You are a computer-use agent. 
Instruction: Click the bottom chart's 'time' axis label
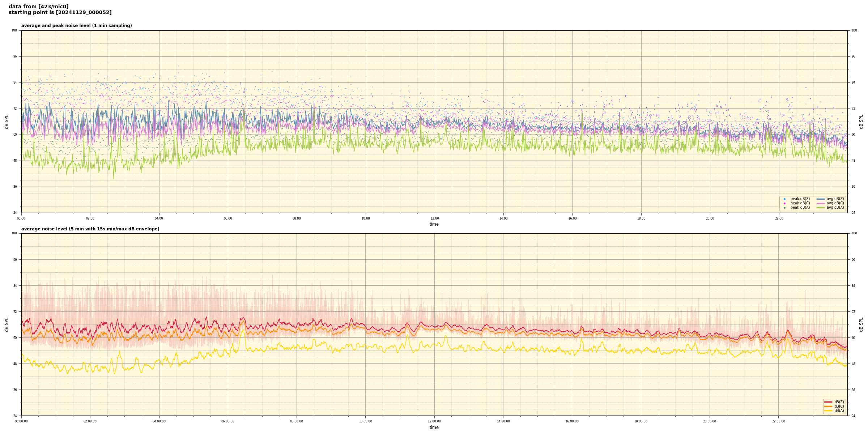click(434, 427)
